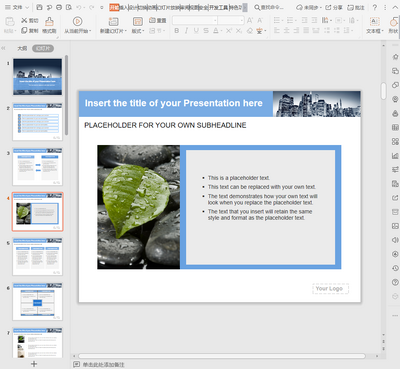
Task: Open the 文件 (File) menu
Action: click(17, 7)
